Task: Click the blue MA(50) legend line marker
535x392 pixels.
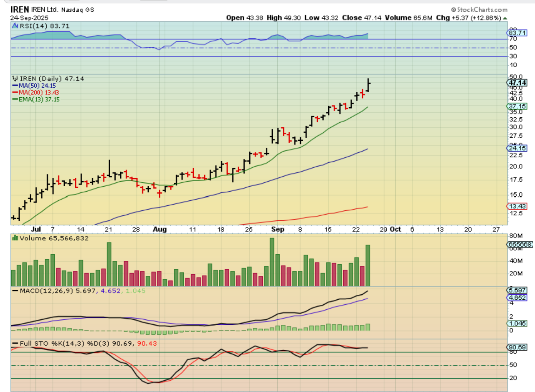Action: click(15, 86)
